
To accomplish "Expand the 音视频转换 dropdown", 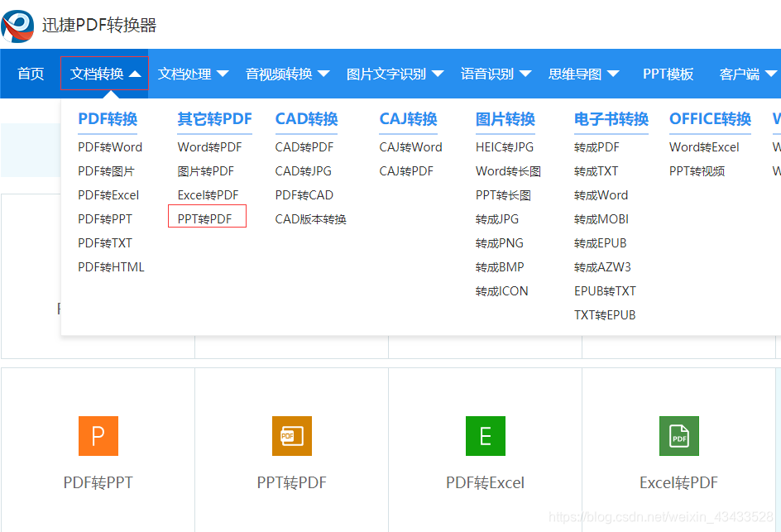I will click(x=287, y=74).
